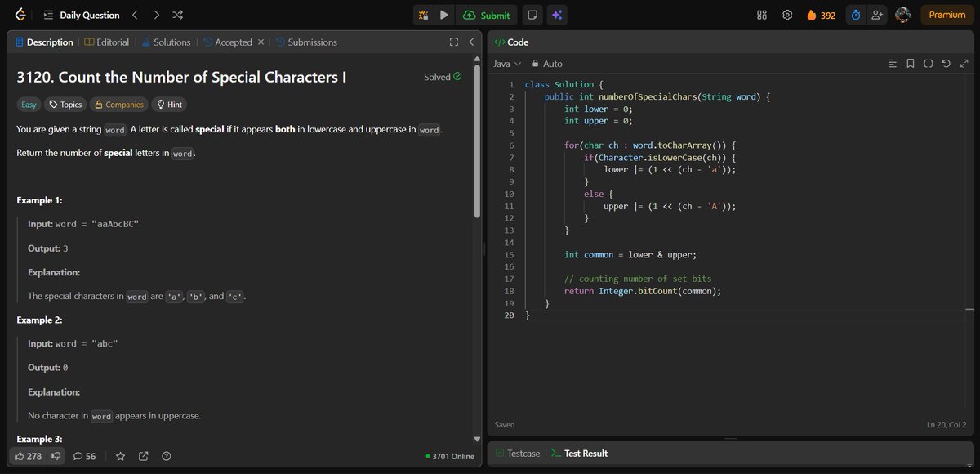Viewport: 980px width, 474px height.
Task: Click the bookmark icon in editor toolbar
Action: pos(911,64)
